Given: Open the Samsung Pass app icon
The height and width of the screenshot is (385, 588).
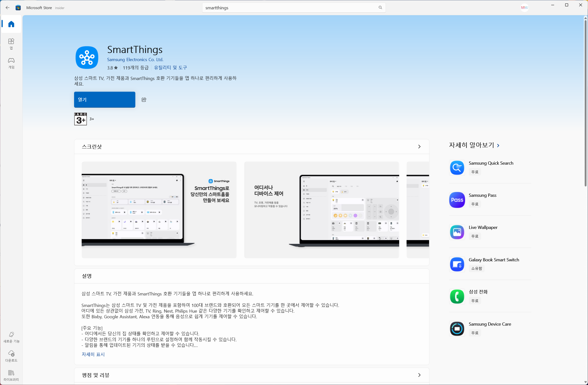Looking at the screenshot, I should coord(457,200).
